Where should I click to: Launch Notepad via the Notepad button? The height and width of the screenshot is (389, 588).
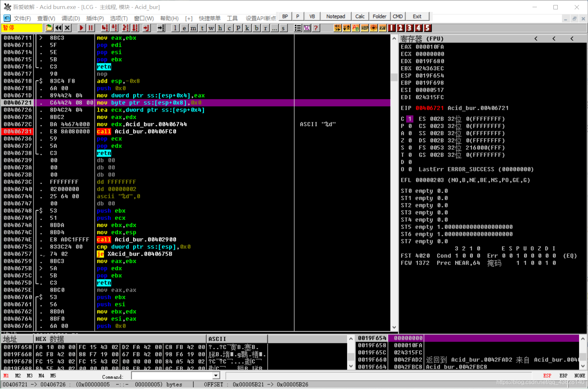tap(335, 17)
